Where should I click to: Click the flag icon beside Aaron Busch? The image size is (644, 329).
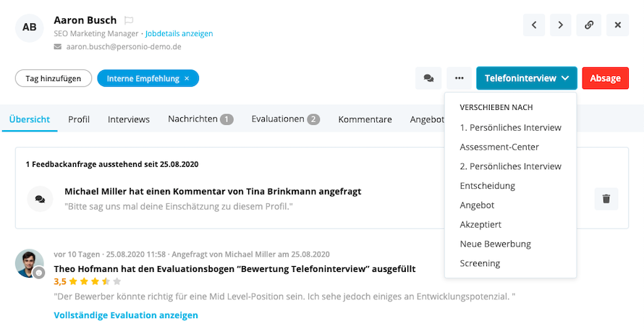(129, 20)
